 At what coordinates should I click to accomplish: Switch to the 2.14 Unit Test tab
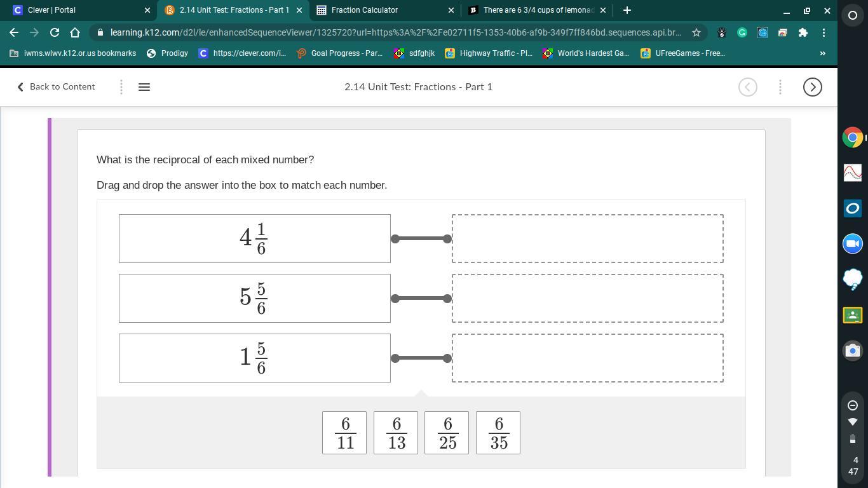(234, 10)
